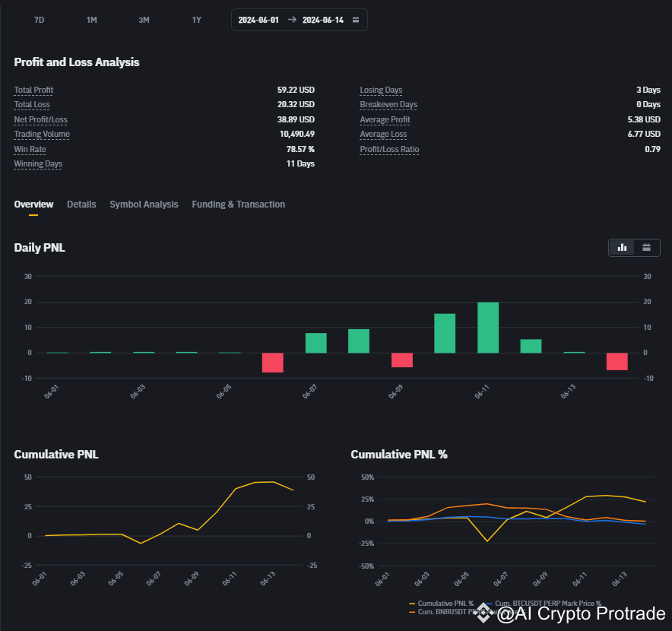Viewport: 672px width, 631px height.
Task: Click the Net Profit/Loss label
Action: tap(41, 119)
